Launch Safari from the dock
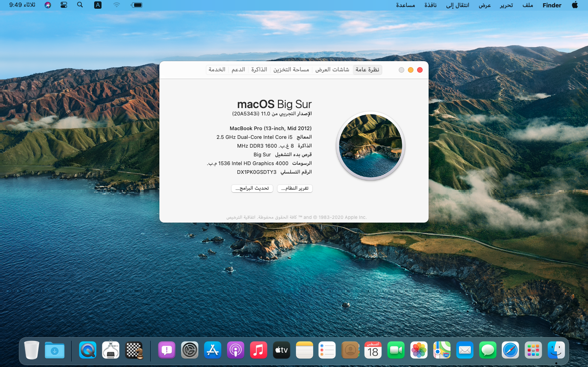 [x=510, y=350]
